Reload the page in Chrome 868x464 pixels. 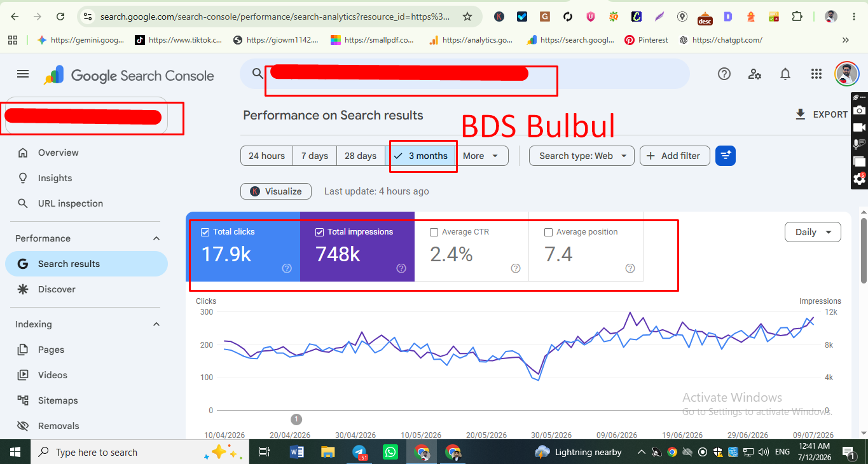tap(60, 17)
